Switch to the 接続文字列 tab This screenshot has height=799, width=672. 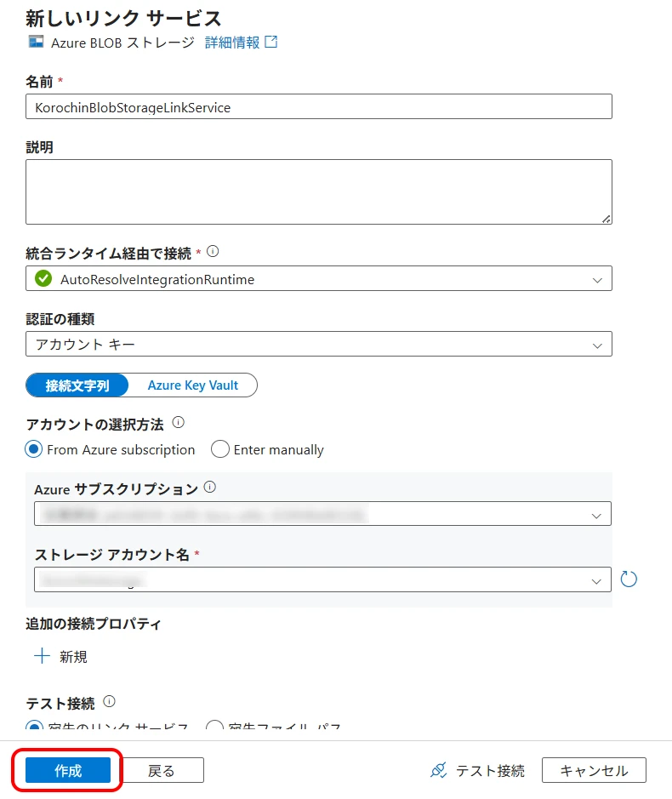click(x=77, y=385)
